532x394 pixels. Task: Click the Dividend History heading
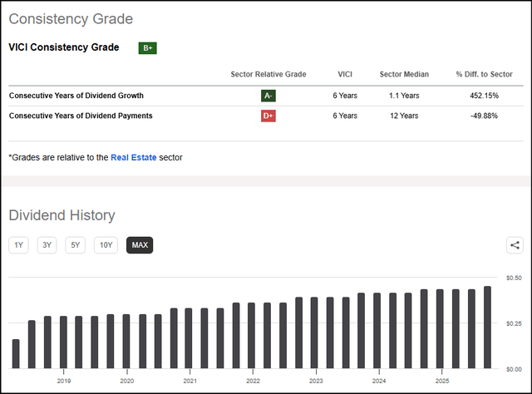click(x=62, y=215)
